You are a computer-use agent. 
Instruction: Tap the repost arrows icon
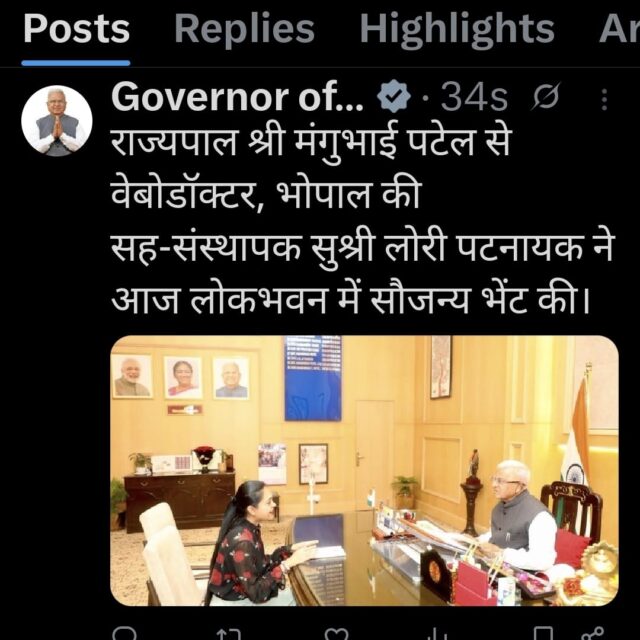(229, 634)
